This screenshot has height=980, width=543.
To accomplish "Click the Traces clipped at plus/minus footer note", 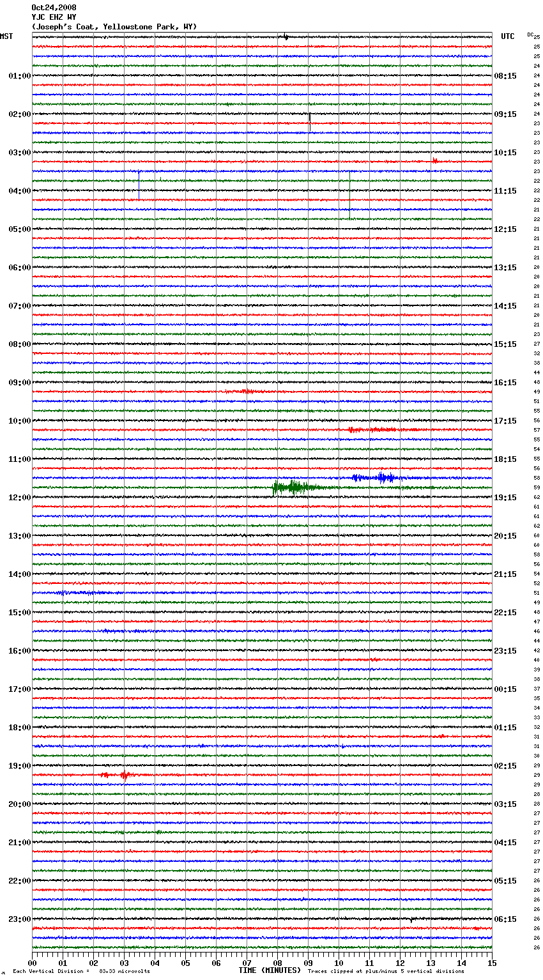I will tap(386, 971).
